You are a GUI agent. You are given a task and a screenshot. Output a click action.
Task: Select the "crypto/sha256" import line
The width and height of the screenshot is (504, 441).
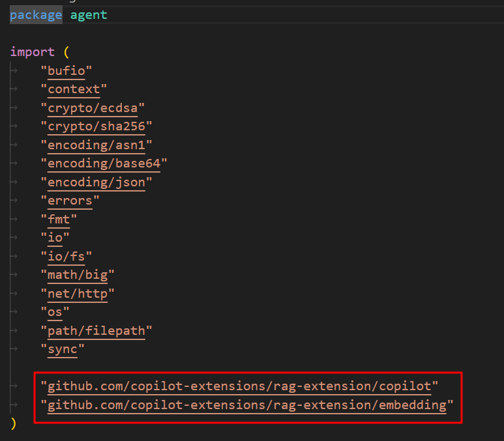point(96,126)
